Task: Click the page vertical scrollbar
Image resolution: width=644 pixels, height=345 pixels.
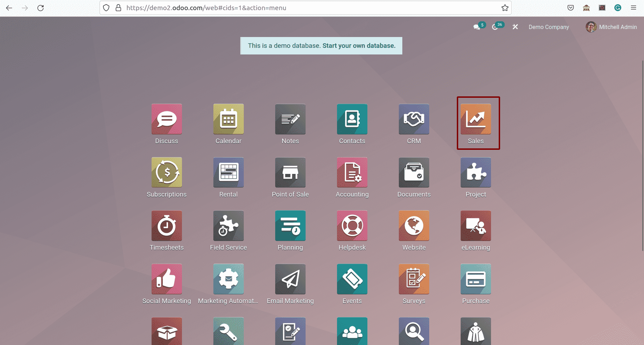Action: pyautogui.click(x=642, y=155)
